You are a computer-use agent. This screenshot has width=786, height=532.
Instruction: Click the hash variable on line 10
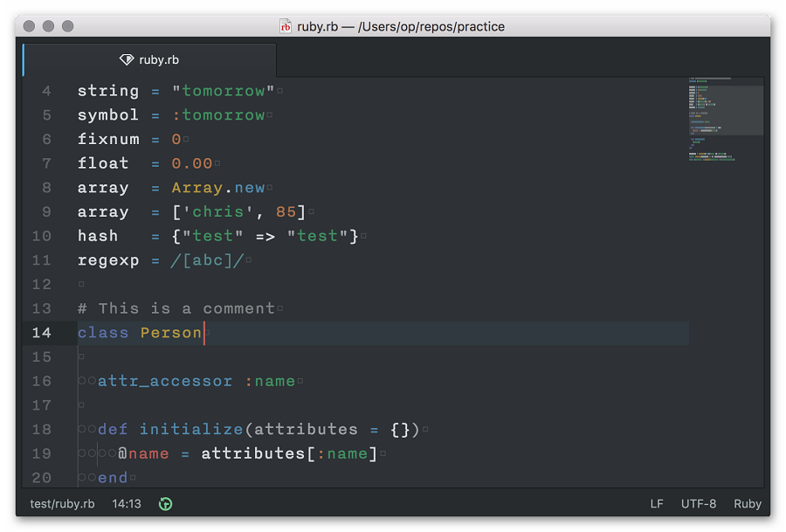[98, 236]
